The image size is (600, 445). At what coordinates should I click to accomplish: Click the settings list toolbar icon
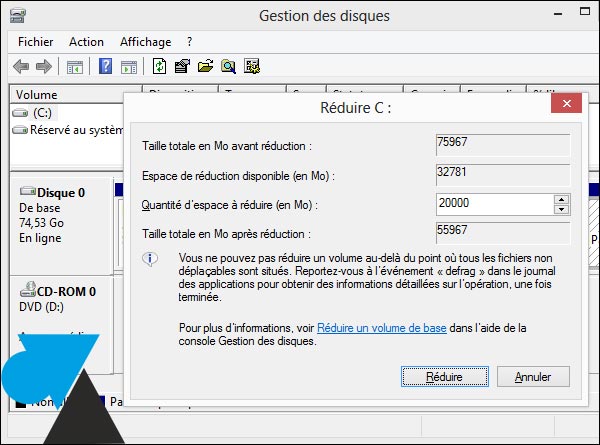252,66
